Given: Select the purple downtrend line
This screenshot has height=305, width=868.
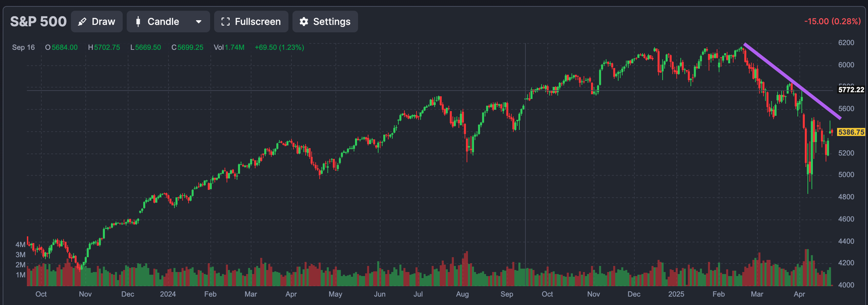Looking at the screenshot, I should pyautogui.click(x=792, y=81).
